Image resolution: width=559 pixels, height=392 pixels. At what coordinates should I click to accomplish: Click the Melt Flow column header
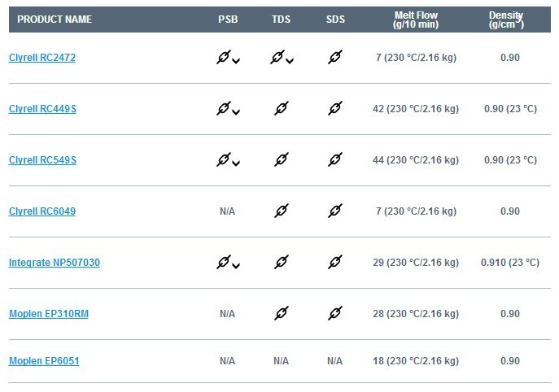point(416,20)
